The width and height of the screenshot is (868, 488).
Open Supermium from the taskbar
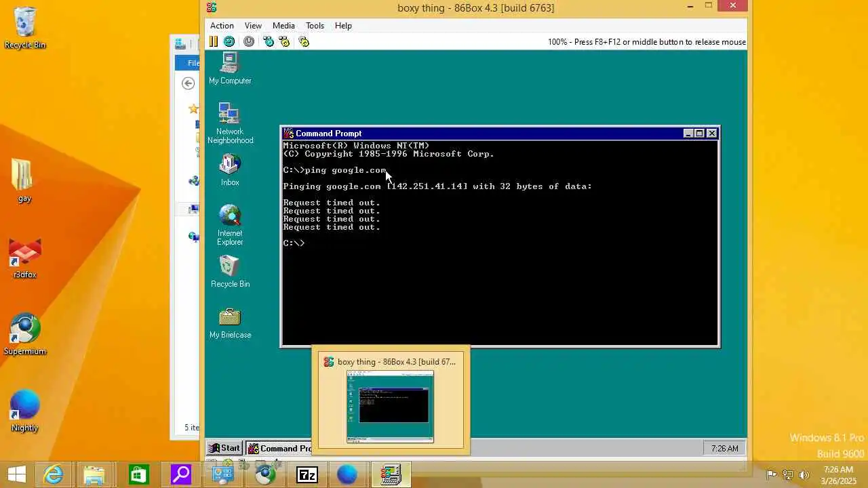click(x=265, y=474)
